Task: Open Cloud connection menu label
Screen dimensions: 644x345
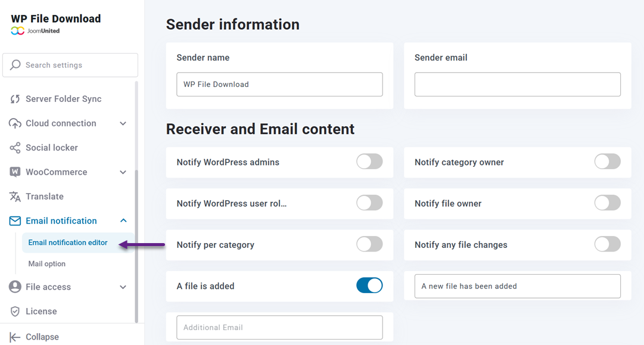Action: (61, 123)
